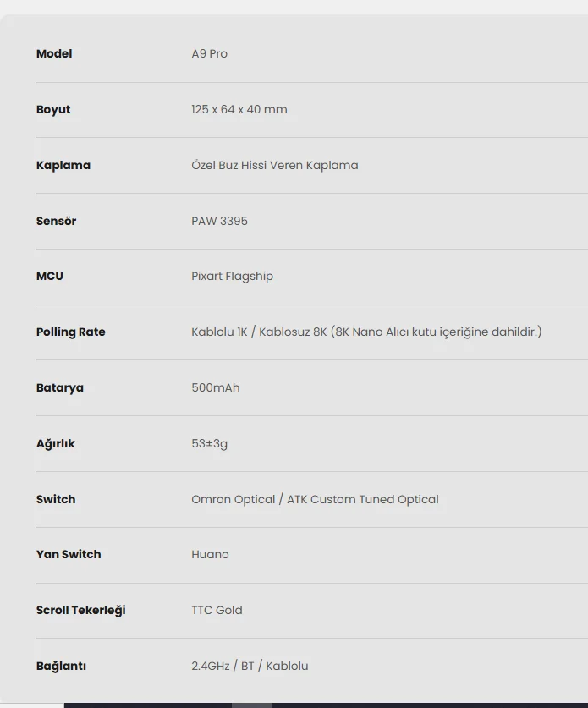Click the Model label
Screen dimensions: 588x708
point(54,54)
